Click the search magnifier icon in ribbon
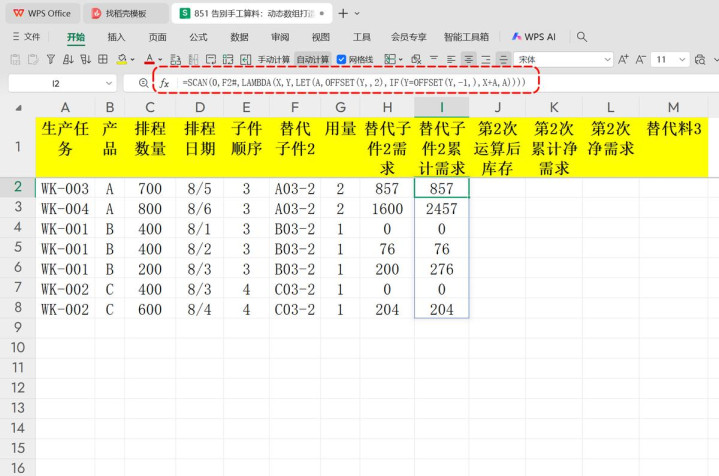This screenshot has height=476, width=719. tap(582, 37)
